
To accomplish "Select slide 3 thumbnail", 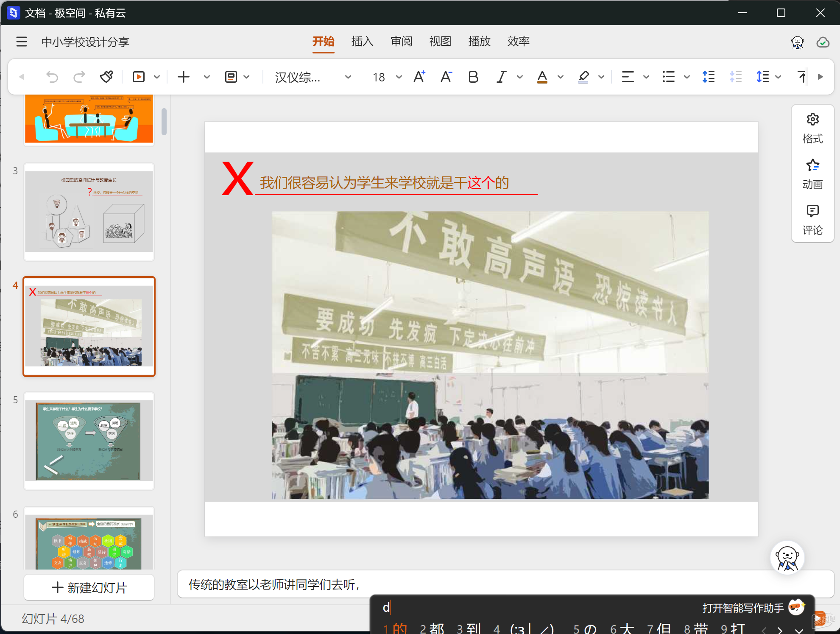I will [x=89, y=212].
